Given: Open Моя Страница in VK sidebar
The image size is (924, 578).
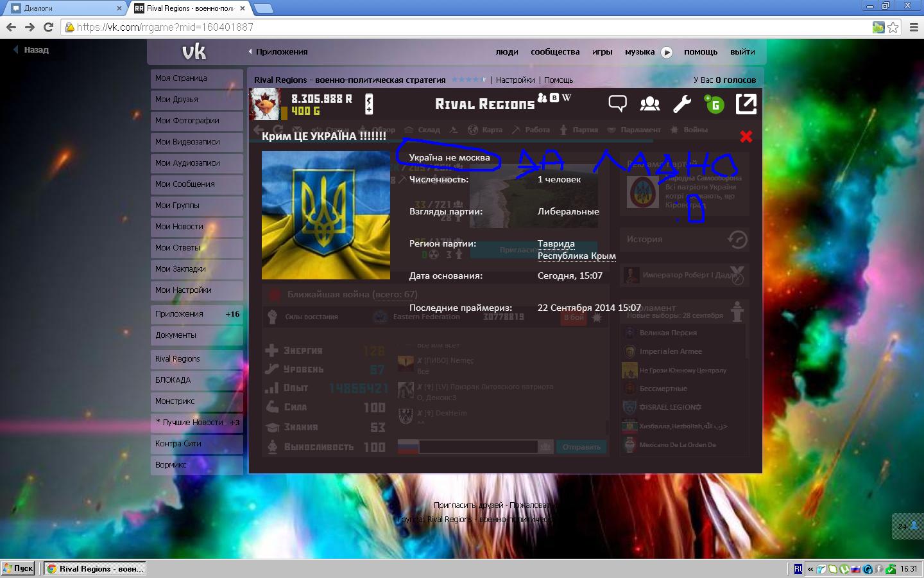Looking at the screenshot, I should pyautogui.click(x=197, y=78).
